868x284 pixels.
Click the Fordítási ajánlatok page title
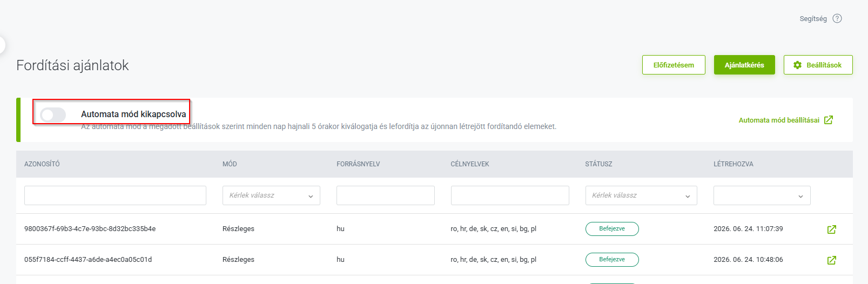coord(72,65)
